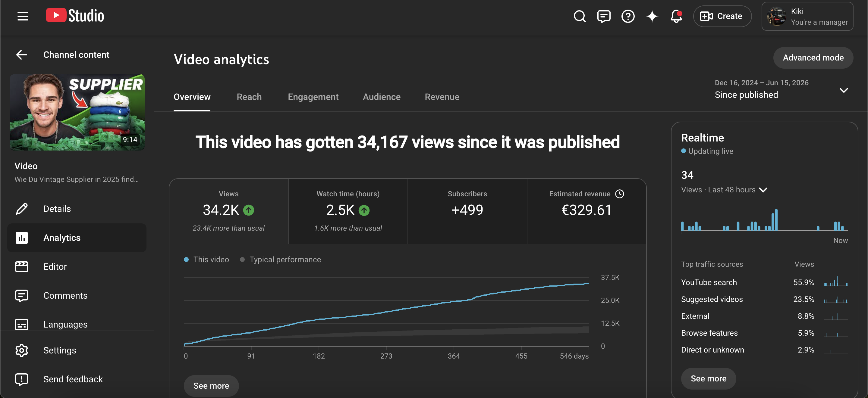
Task: Open the help question mark icon
Action: coord(628,16)
